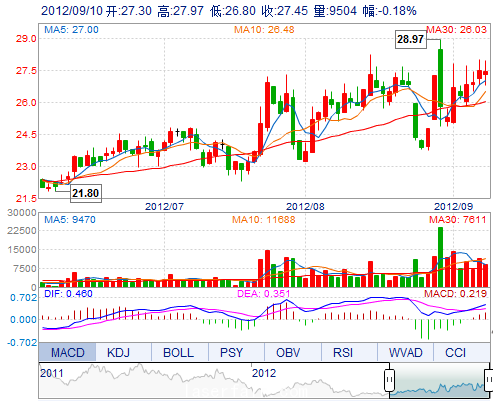Open the BOLL indicator tab
The height and width of the screenshot is (401, 493).
pos(178,352)
